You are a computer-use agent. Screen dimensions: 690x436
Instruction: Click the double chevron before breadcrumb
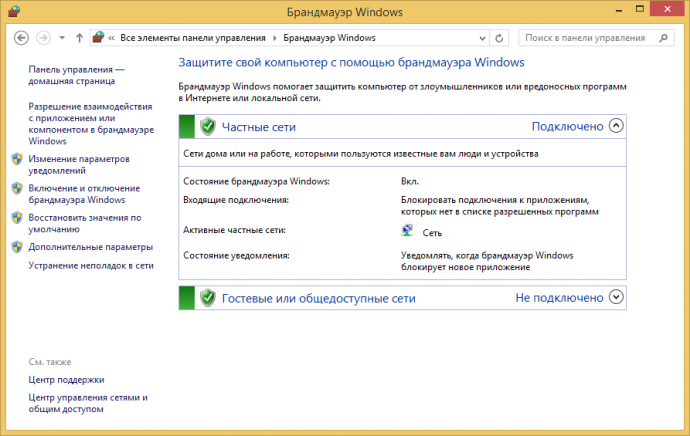[x=111, y=38]
